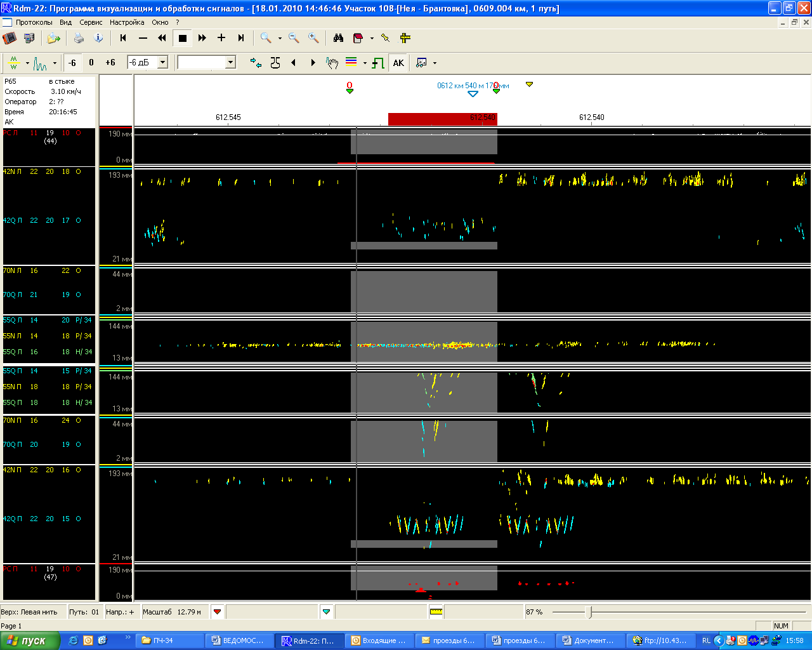
Task: Click the пуск Start button
Action: pos(30,640)
